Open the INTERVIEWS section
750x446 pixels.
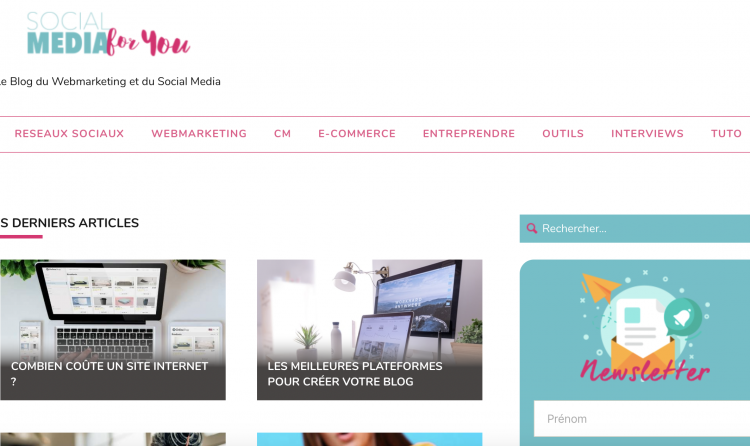[647, 134]
